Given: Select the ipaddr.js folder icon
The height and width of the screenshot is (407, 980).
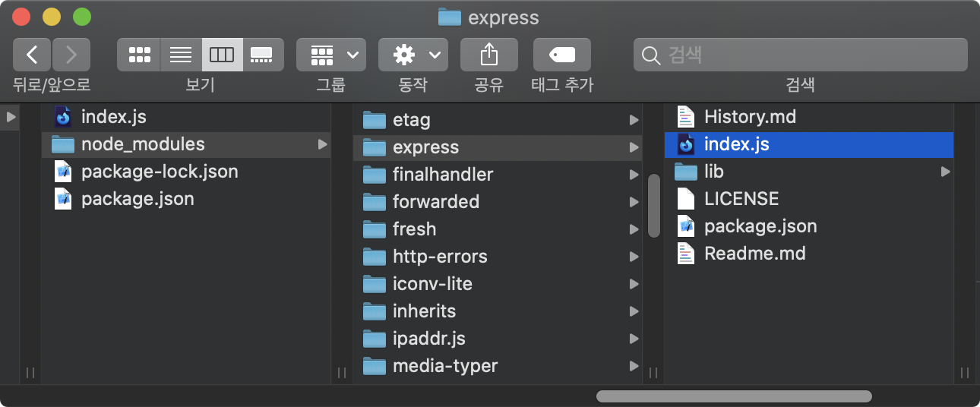Looking at the screenshot, I should tap(375, 339).
